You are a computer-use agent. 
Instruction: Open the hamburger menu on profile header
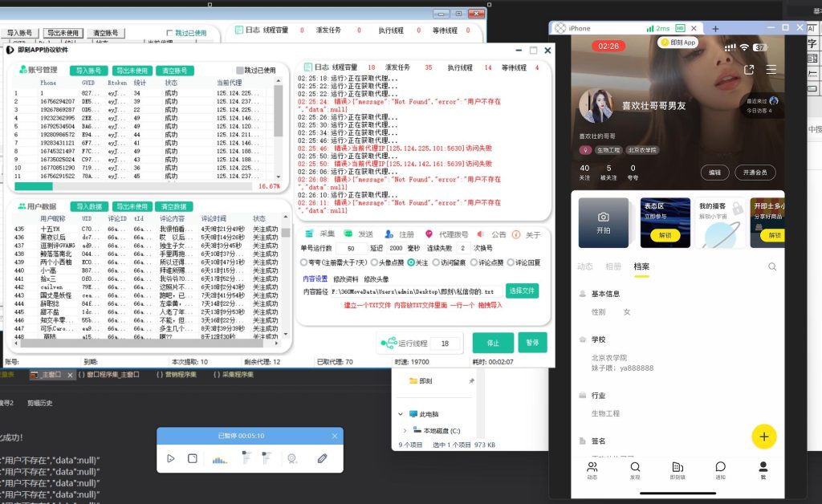771,70
